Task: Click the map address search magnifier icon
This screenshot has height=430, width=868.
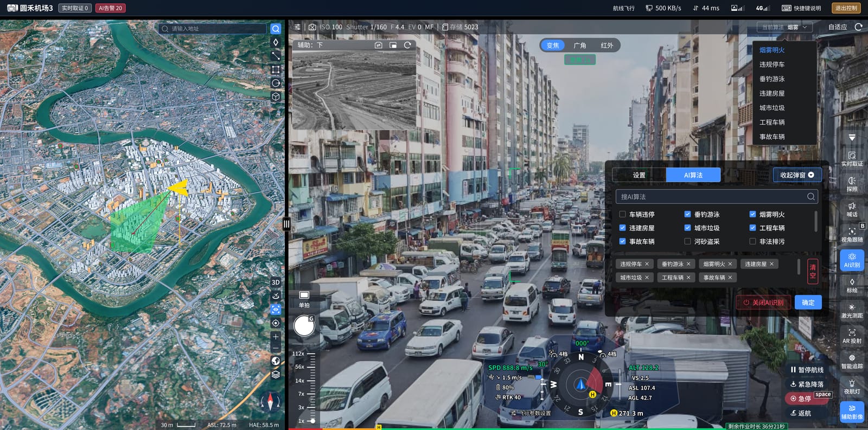Action: [x=276, y=29]
